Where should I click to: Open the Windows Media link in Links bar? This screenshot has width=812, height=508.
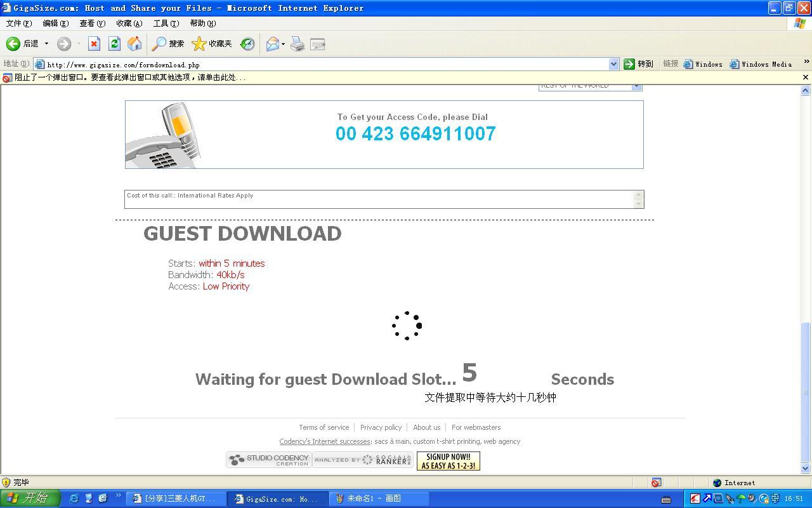(x=761, y=64)
